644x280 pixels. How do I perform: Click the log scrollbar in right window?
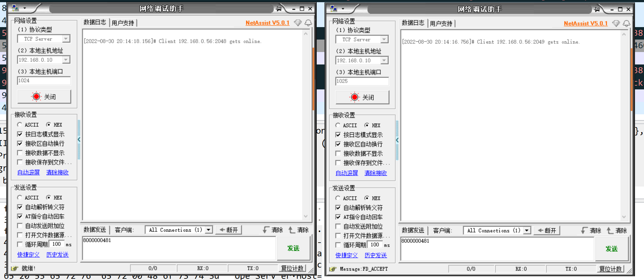[624, 126]
